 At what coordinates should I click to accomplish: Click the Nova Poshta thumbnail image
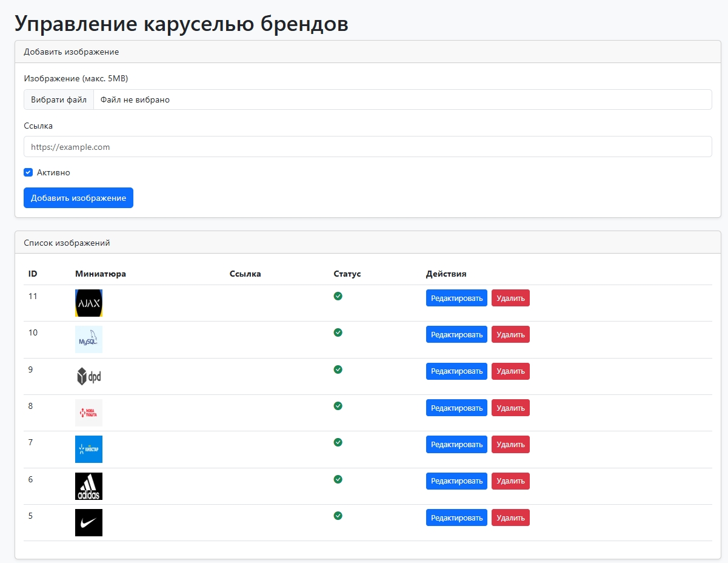(x=88, y=413)
